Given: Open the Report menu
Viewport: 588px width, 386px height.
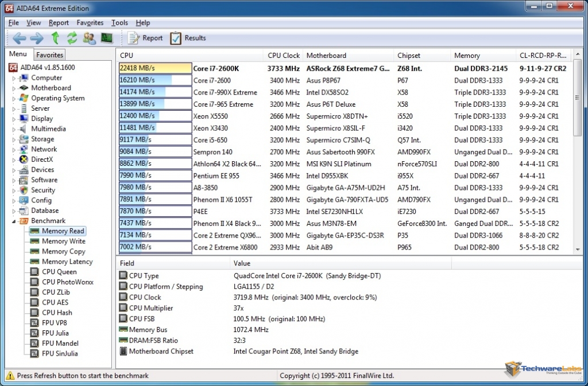Looking at the screenshot, I should [59, 23].
